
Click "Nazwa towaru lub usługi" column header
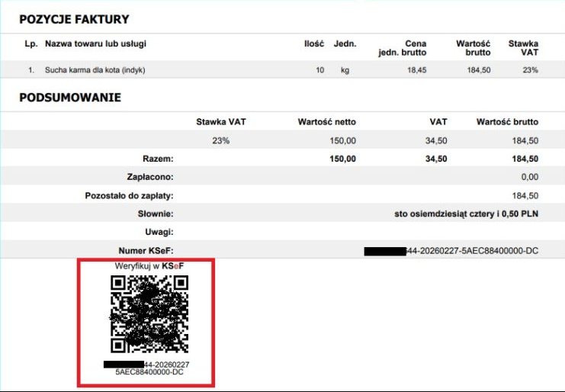pyautogui.click(x=95, y=44)
